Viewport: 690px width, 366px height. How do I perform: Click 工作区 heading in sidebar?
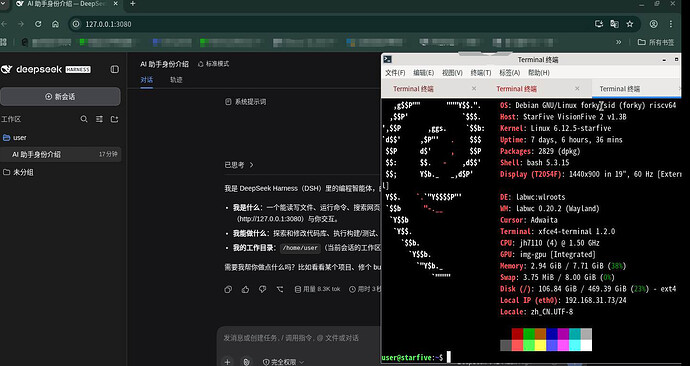click(x=11, y=119)
